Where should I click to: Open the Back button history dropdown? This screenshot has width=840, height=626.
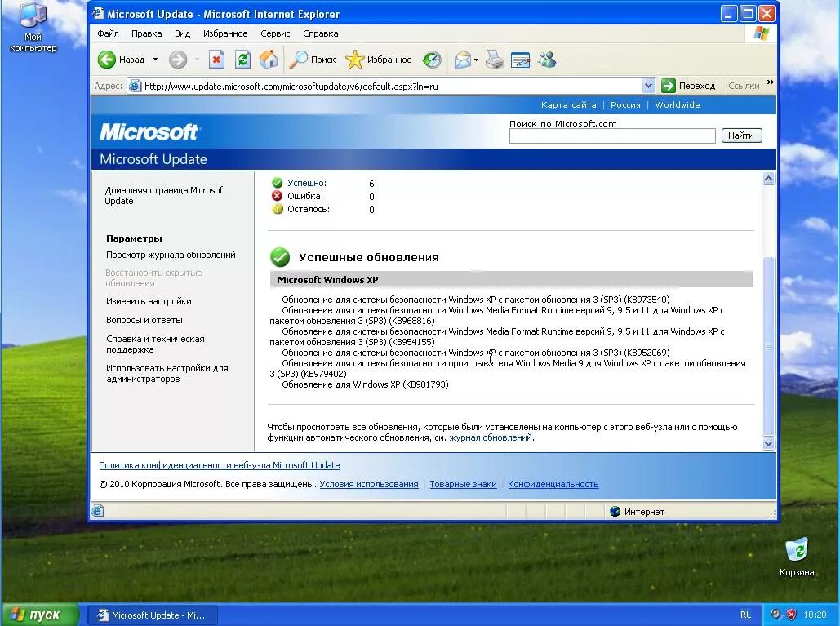(x=155, y=60)
